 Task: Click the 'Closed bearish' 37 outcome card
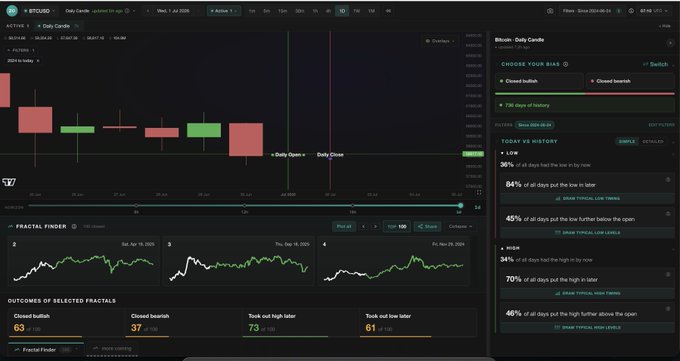pyautogui.click(x=184, y=323)
